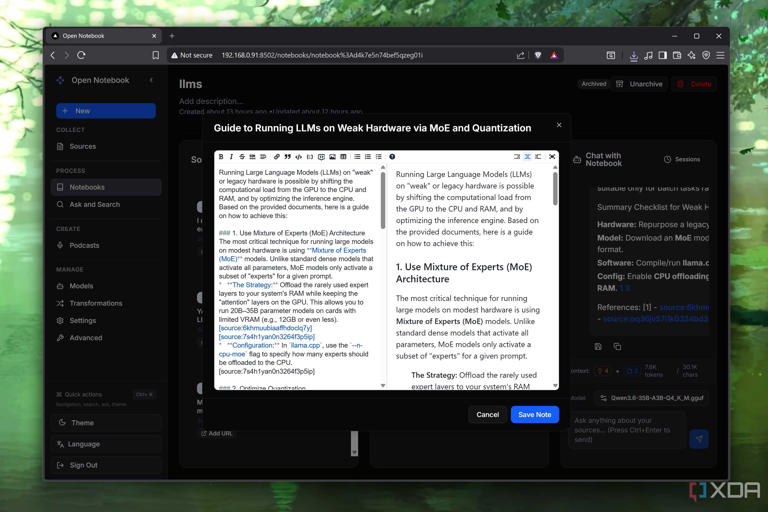Add ordered list in note editor
The image size is (768, 512).
(x=368, y=157)
